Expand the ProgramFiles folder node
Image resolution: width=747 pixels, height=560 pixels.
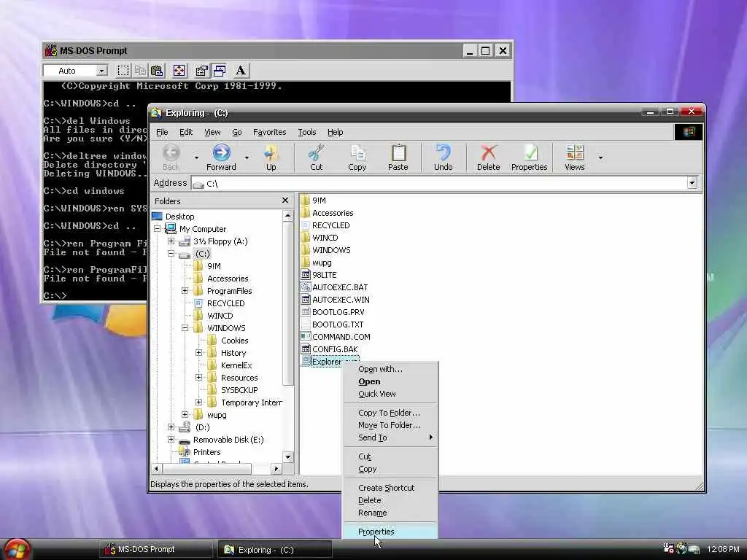(185, 291)
